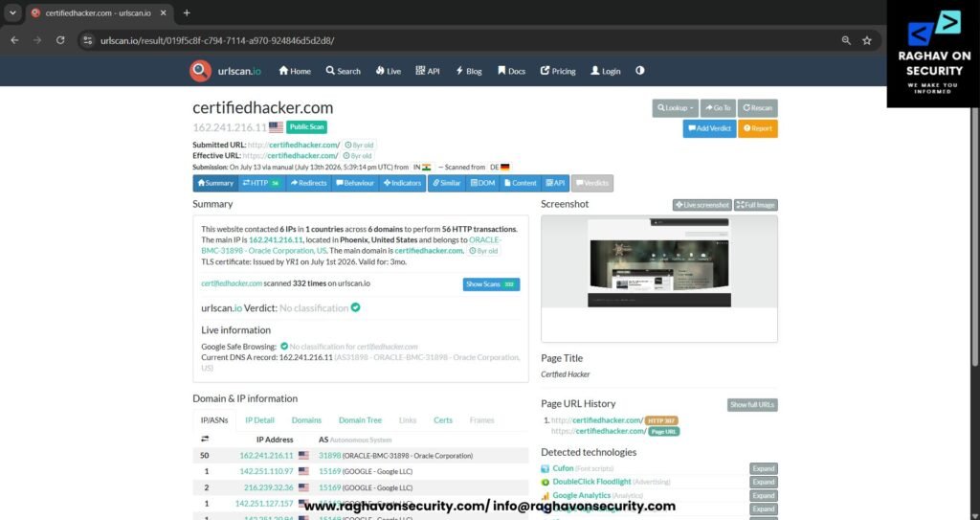Open the Blog nav link
Image resolution: width=980 pixels, height=520 pixels.
point(469,71)
